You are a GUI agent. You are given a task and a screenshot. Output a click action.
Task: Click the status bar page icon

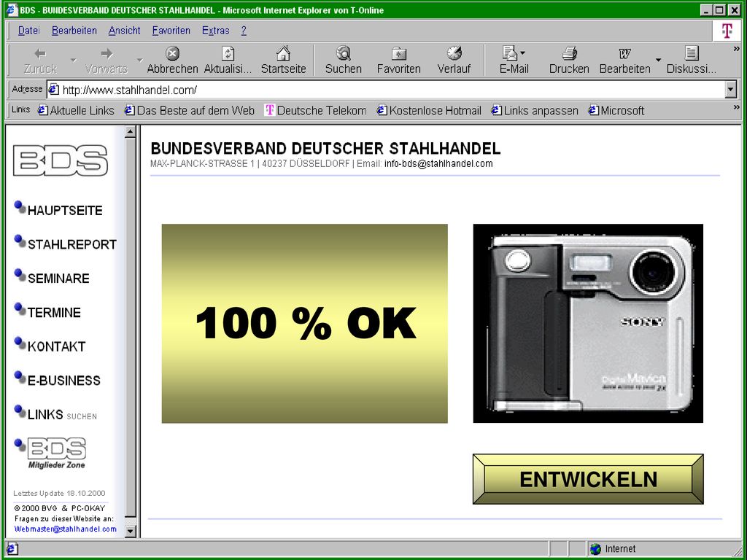point(12,549)
